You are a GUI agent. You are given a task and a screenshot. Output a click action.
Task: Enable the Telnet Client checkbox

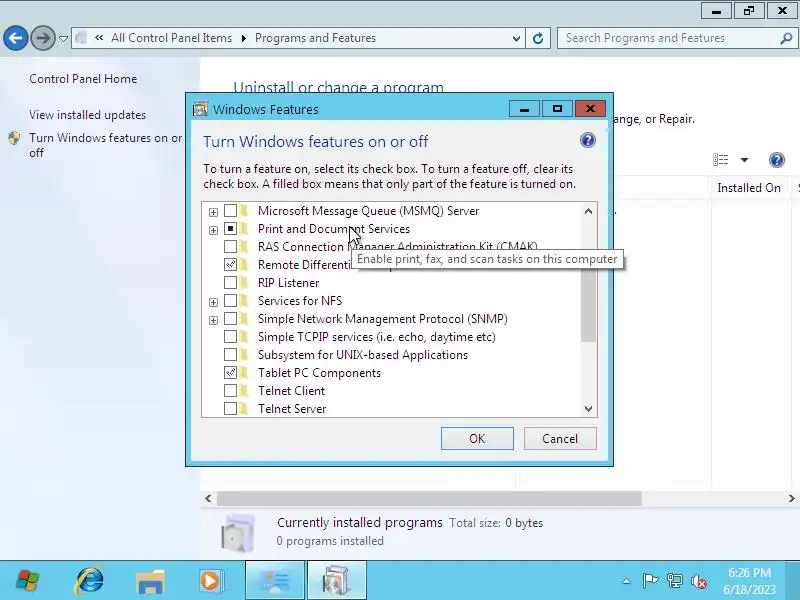pos(231,391)
